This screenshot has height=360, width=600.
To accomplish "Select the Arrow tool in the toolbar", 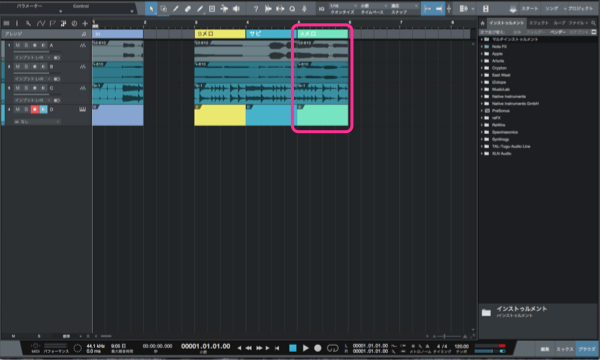I will (151, 8).
